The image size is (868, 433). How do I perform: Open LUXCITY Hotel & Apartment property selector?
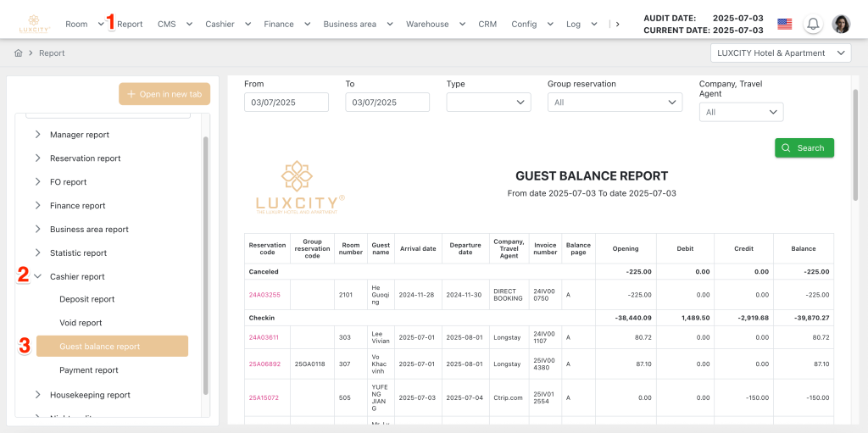click(780, 53)
